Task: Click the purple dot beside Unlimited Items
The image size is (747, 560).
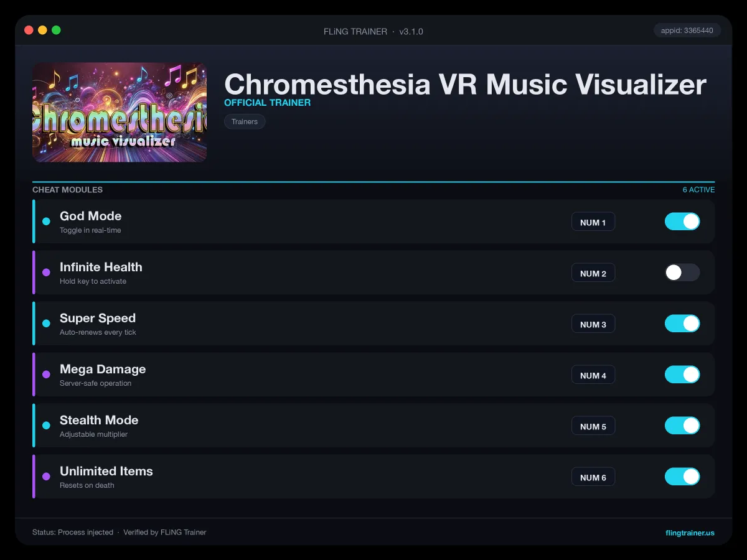Action: tap(46, 477)
